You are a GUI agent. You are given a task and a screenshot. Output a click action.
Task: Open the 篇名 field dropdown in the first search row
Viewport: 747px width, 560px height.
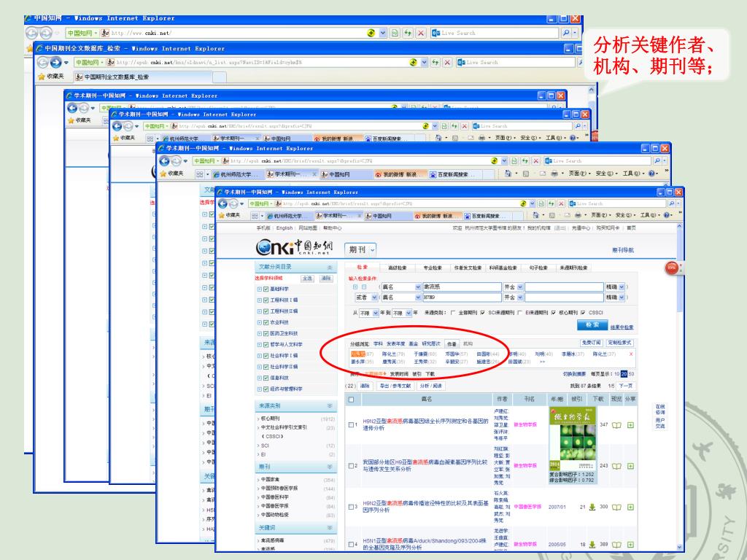point(418,287)
